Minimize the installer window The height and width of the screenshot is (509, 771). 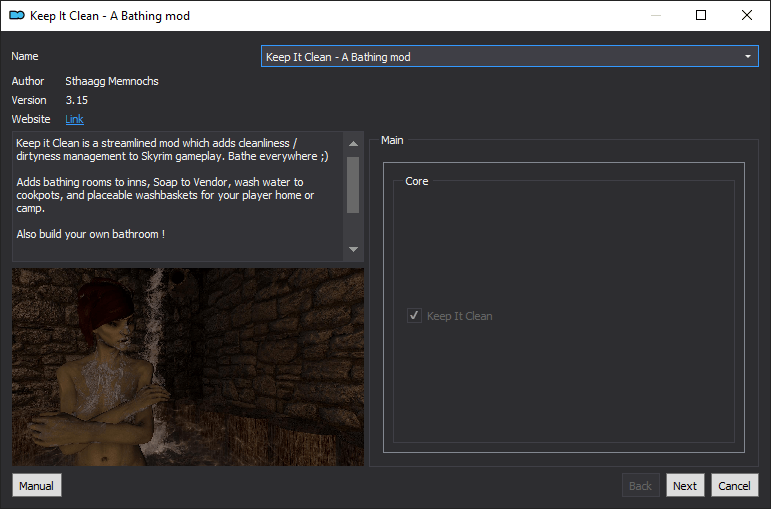tap(655, 15)
